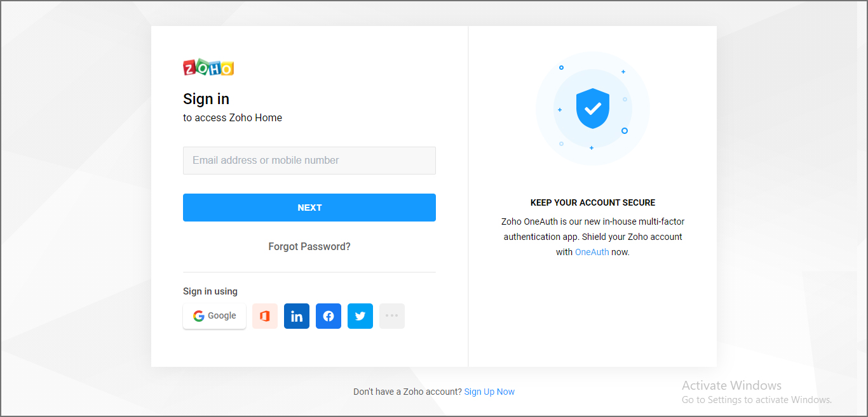Sign in using the Google button
868x417 pixels.
point(214,316)
